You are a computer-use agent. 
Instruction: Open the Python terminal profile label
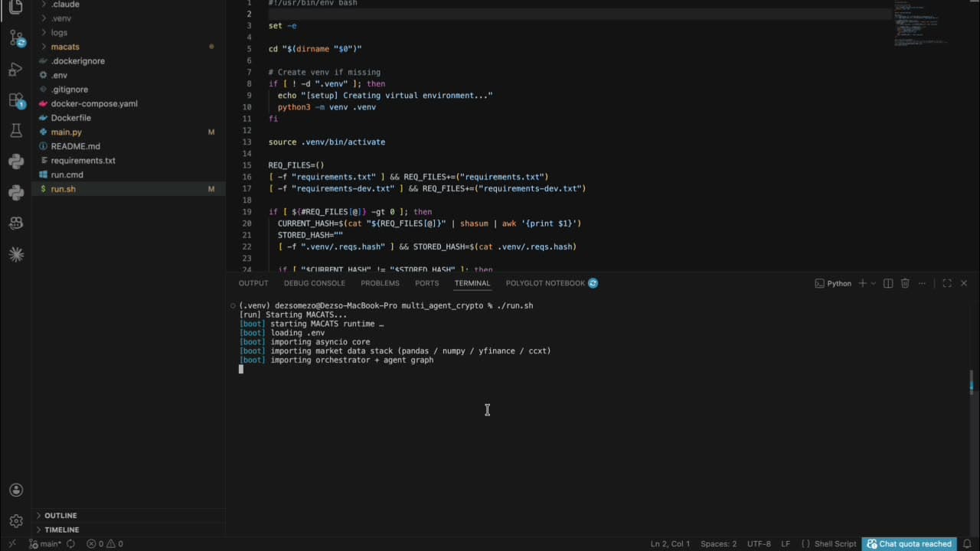point(833,283)
